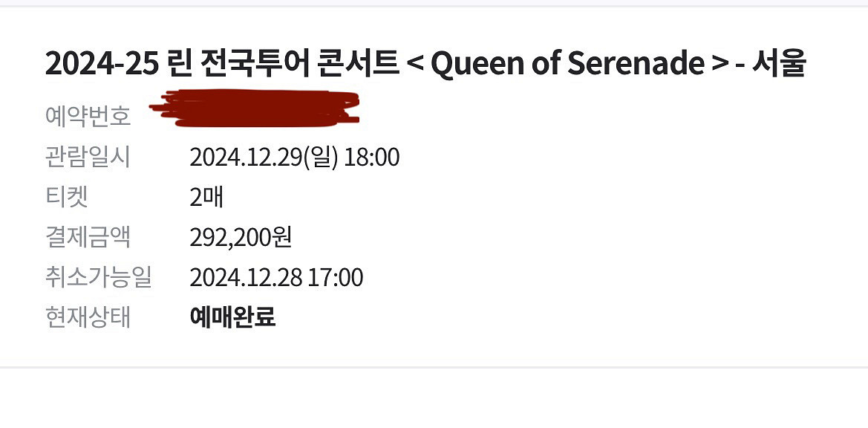This screenshot has width=868, height=428.
Task: Select the payment amount 292,200원
Action: [x=241, y=238]
